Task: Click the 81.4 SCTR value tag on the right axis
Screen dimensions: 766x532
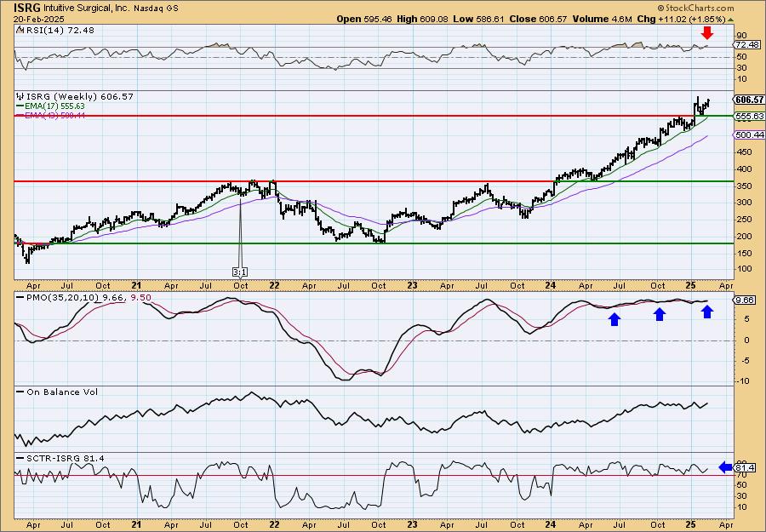Action: tap(746, 467)
